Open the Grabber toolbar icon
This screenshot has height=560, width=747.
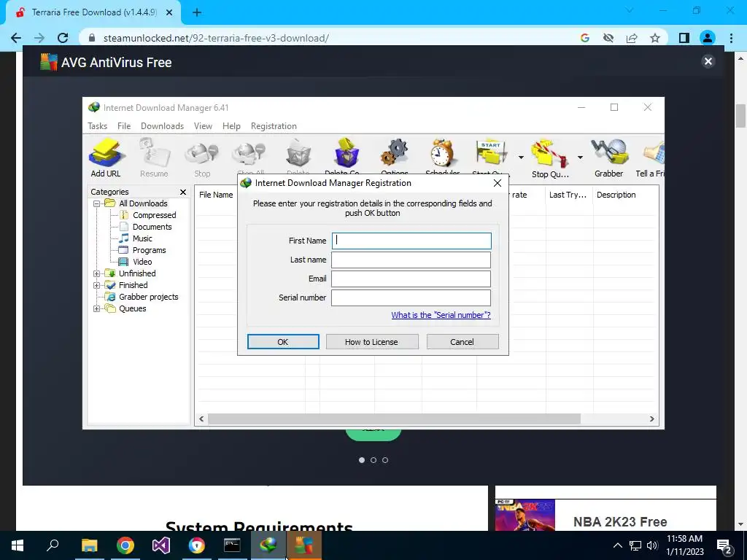click(x=609, y=157)
